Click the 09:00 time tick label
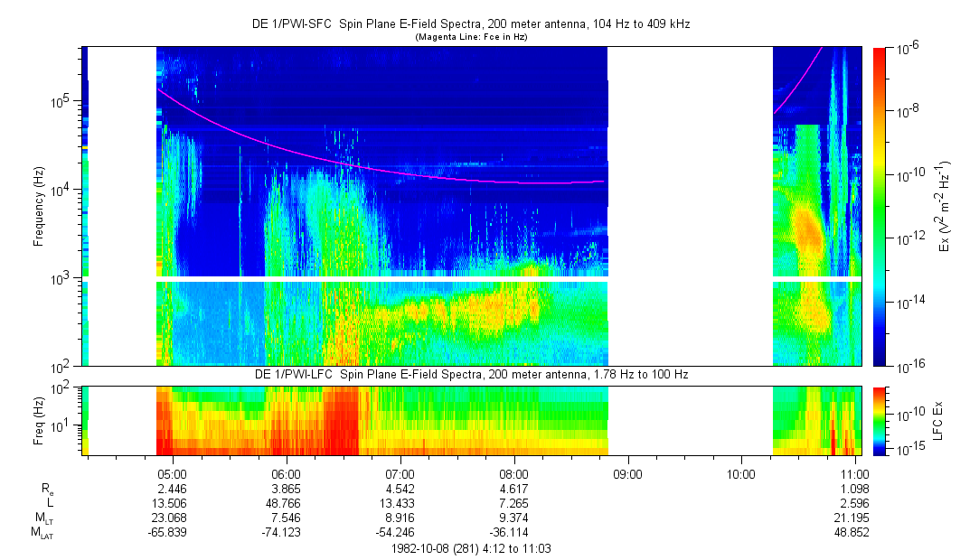The height and width of the screenshot is (560, 979). click(x=627, y=473)
